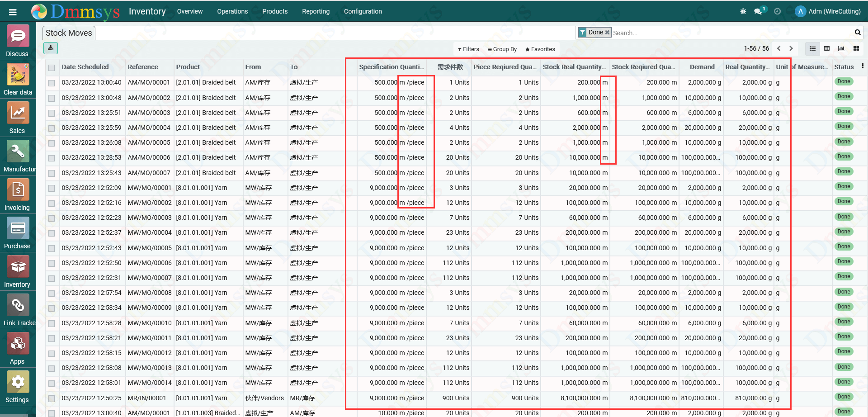Click Done status of AM/MO/00005 row
Screen dimensions: 868x417
[x=844, y=142]
